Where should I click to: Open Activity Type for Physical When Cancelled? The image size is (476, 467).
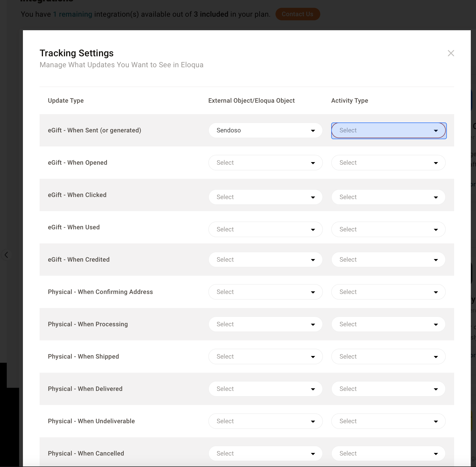pos(388,453)
